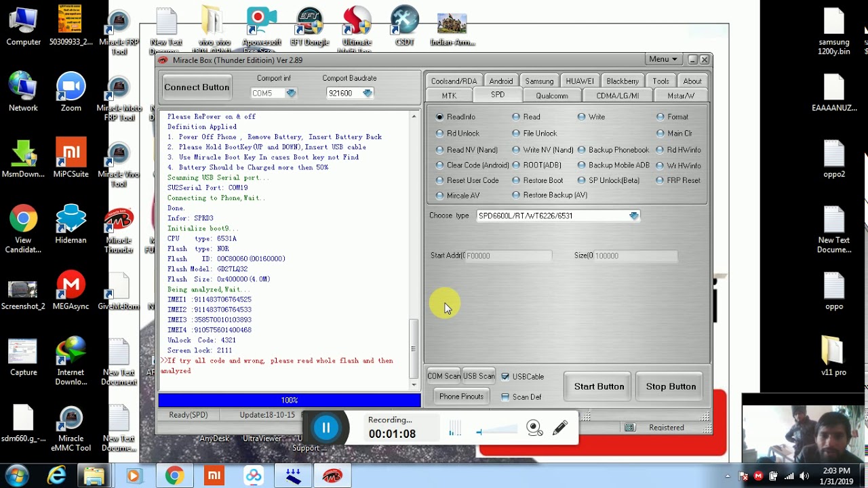Viewport: 868px width, 488px height.
Task: Switch to the MTK tab
Action: pyautogui.click(x=449, y=96)
